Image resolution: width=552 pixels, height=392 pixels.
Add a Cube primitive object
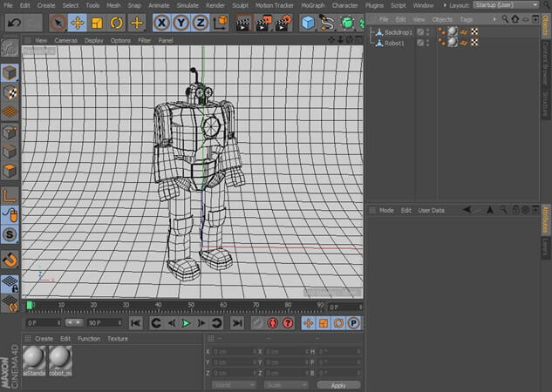[308, 23]
